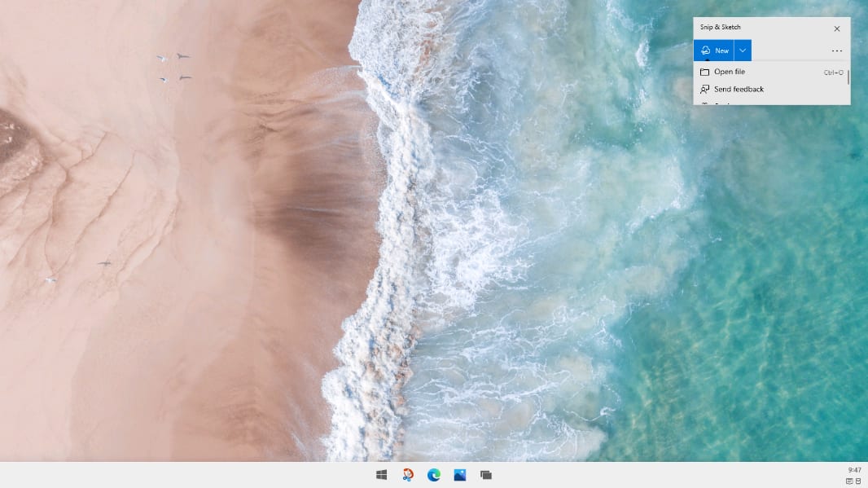Open the Windows Start menu

point(381,475)
